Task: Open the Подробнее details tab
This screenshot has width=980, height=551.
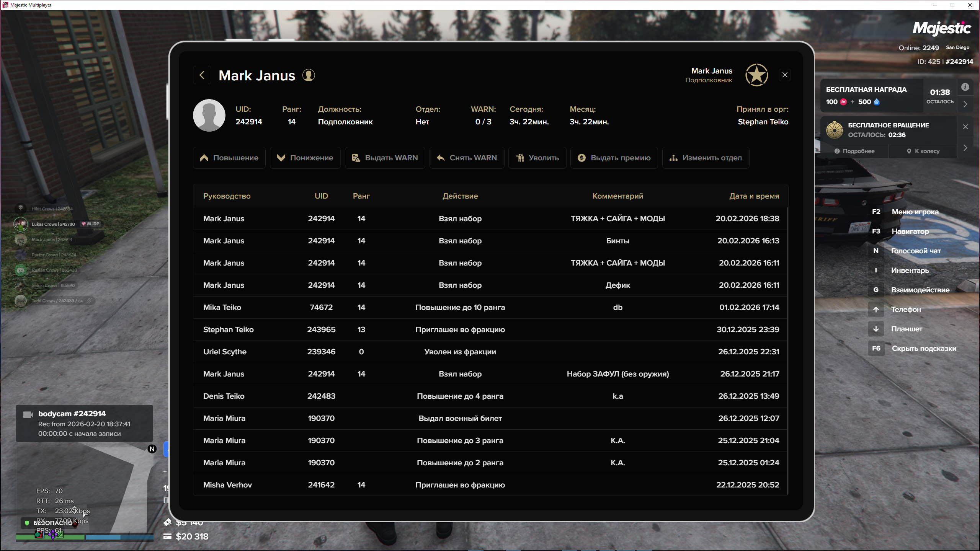Action: coord(854,151)
